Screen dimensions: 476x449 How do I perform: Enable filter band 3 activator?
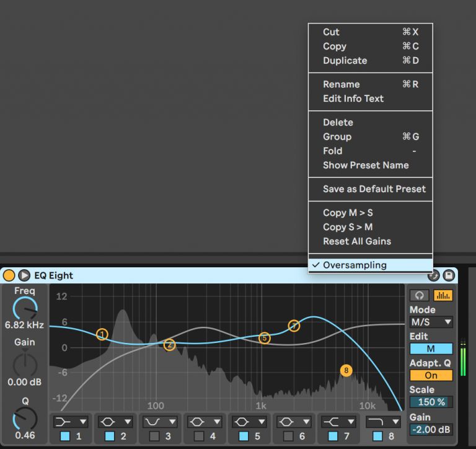click(x=154, y=436)
